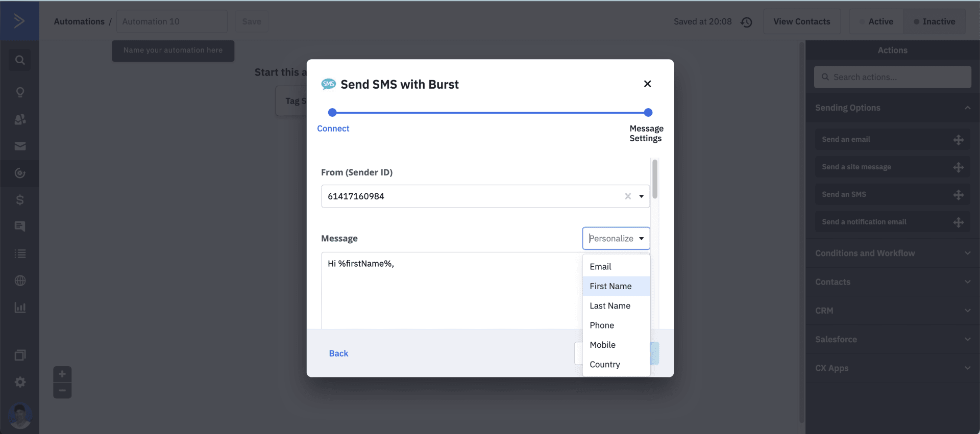980x434 pixels.
Task: Click move handle for Send an email
Action: click(958, 140)
